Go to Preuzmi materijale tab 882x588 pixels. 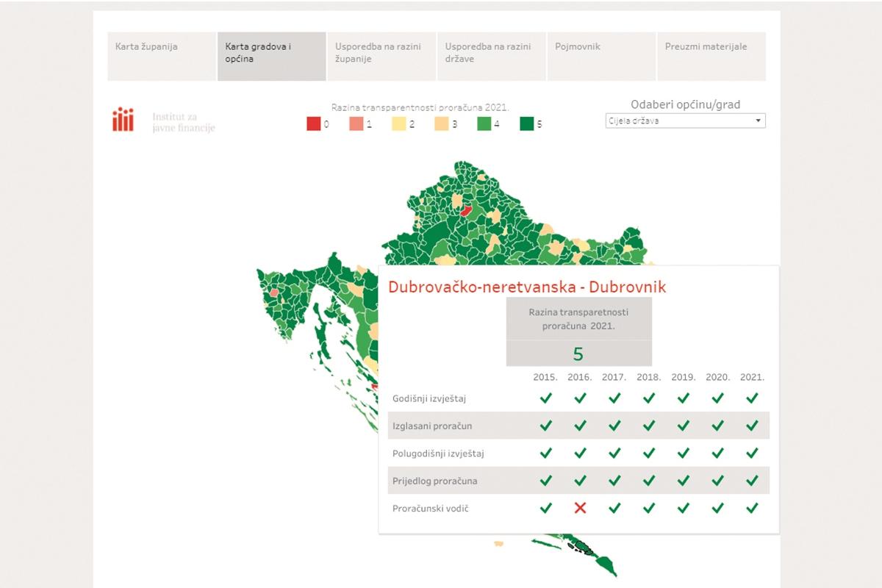coord(711,56)
